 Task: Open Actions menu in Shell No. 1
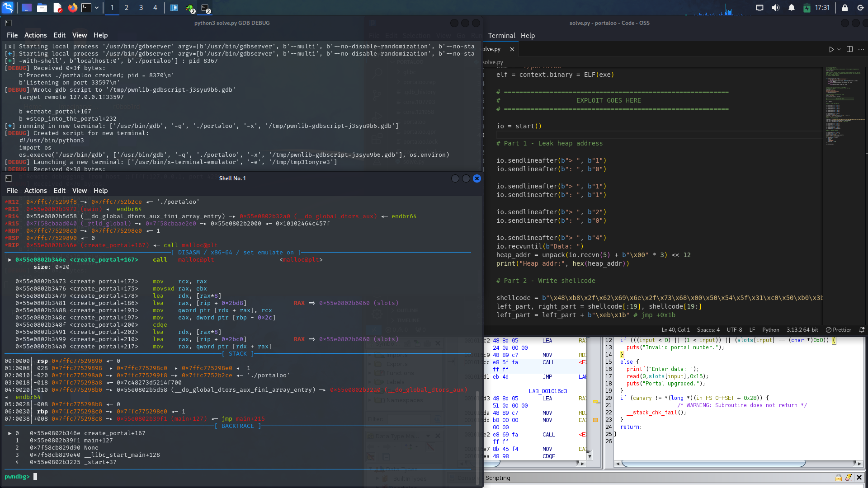click(35, 191)
